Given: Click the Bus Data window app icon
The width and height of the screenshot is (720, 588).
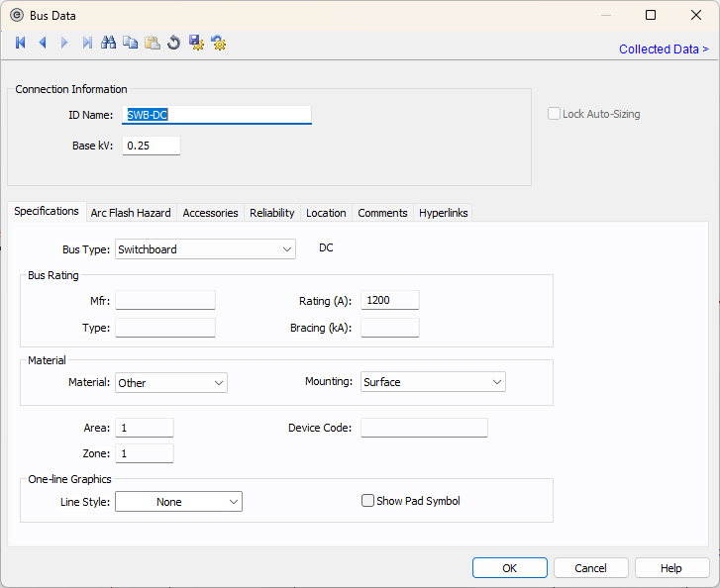Looking at the screenshot, I should tap(17, 15).
